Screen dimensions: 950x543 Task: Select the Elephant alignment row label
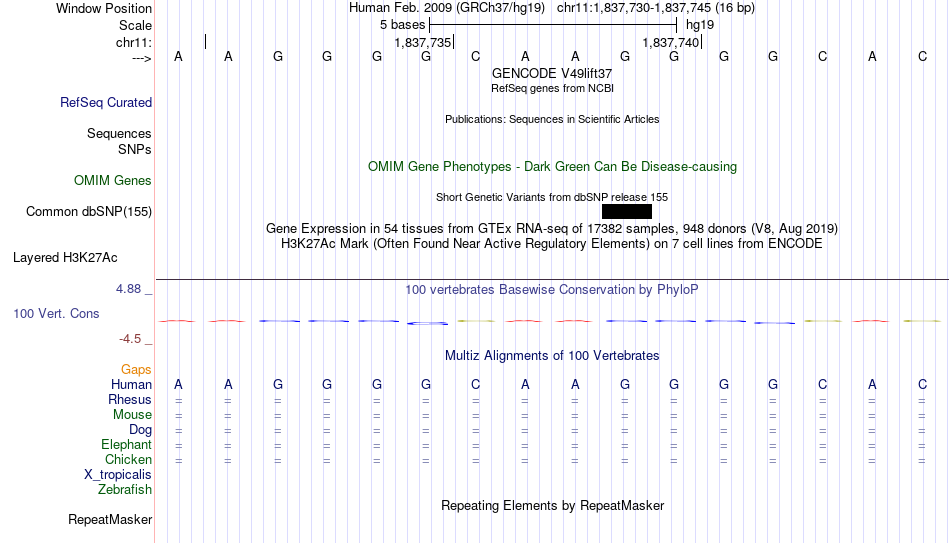pos(126,445)
